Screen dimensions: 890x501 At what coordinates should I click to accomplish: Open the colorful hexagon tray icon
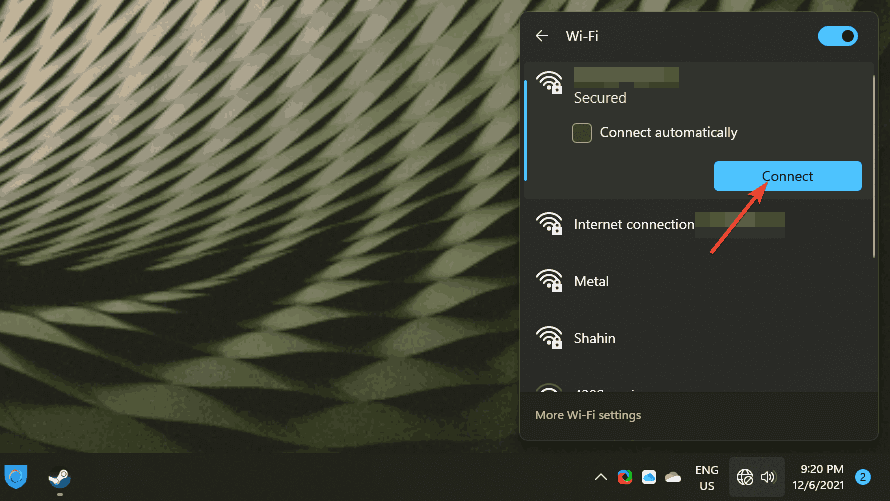625,477
